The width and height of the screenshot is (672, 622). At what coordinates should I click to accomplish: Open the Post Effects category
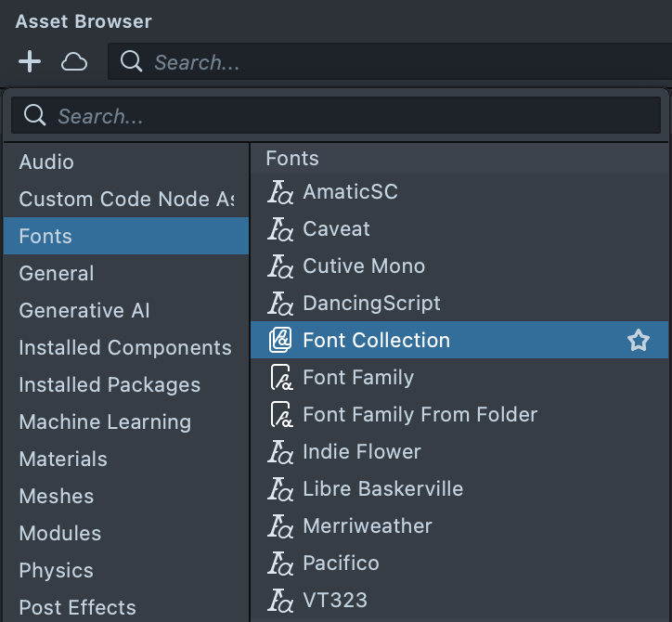click(x=77, y=607)
